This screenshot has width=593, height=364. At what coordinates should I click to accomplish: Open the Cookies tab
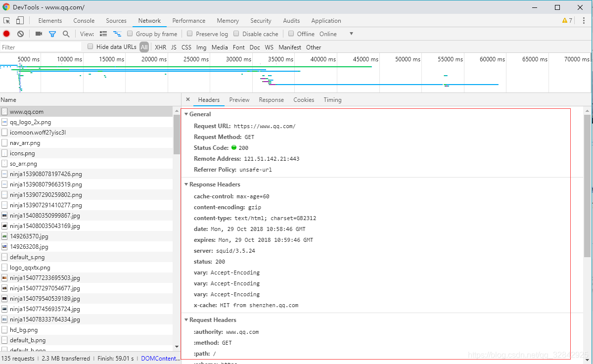[x=304, y=100]
